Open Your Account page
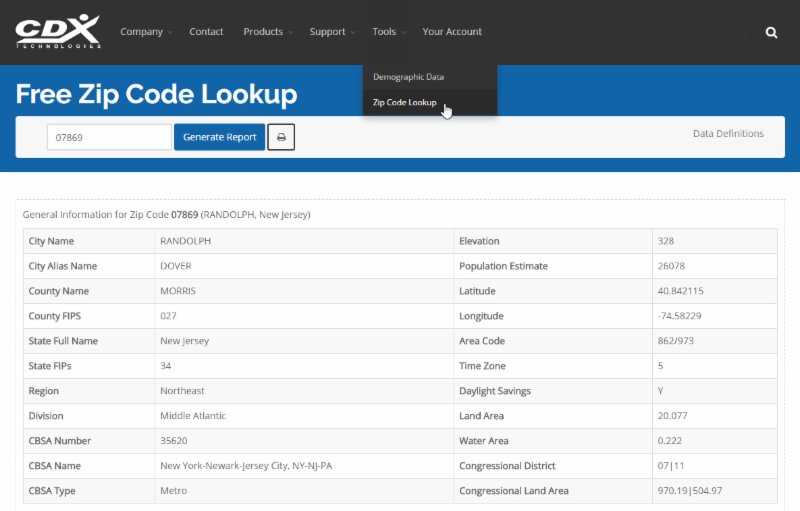Screen dimensions: 800x511 (x=452, y=32)
